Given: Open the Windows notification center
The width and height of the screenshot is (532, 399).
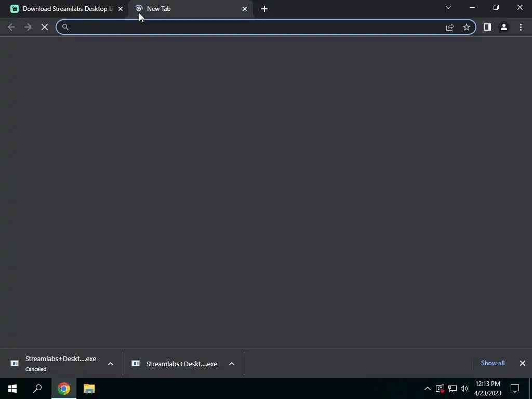Looking at the screenshot, I should 515,389.
